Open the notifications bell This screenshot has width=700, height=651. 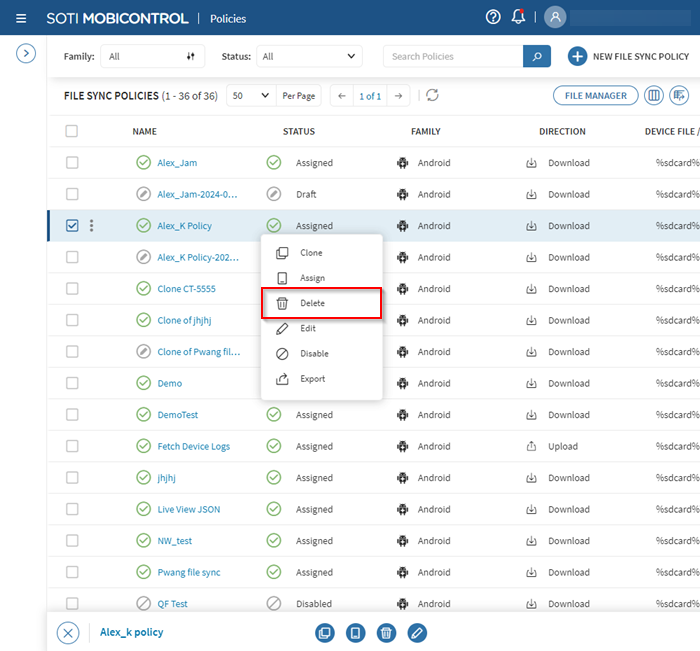[x=518, y=17]
